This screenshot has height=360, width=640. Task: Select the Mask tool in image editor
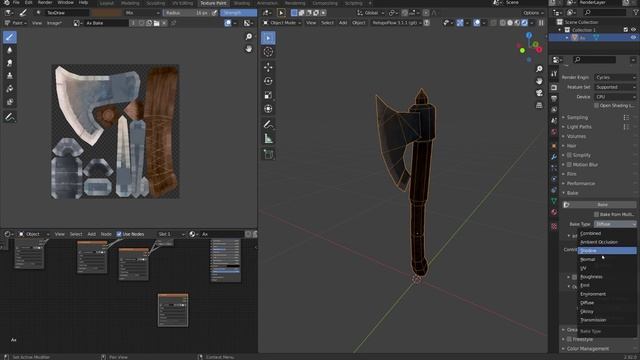tap(10, 102)
